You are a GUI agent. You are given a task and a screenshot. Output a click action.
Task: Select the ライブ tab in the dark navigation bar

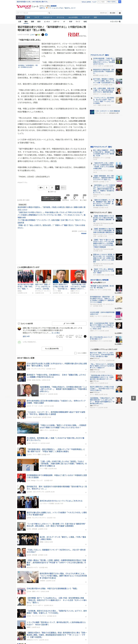37,17
